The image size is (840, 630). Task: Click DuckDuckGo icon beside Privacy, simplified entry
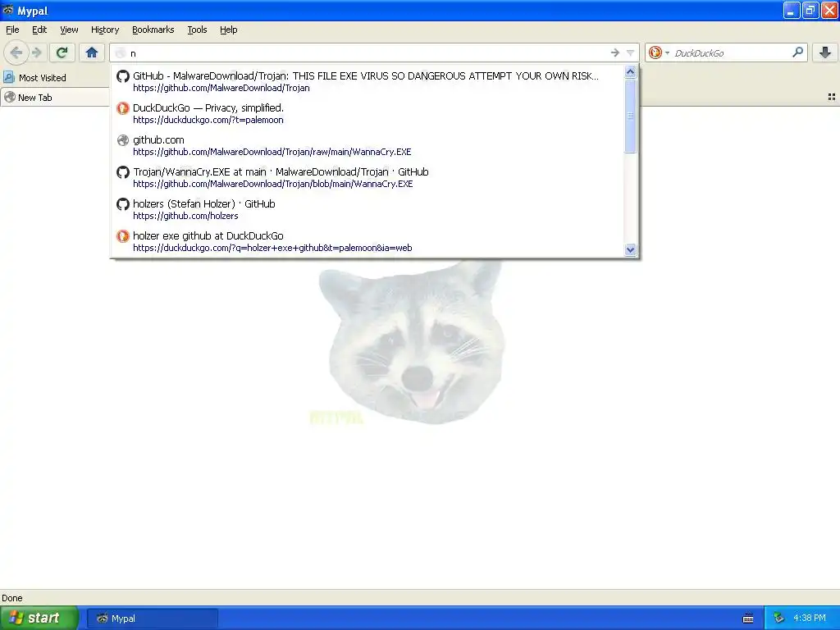point(123,108)
